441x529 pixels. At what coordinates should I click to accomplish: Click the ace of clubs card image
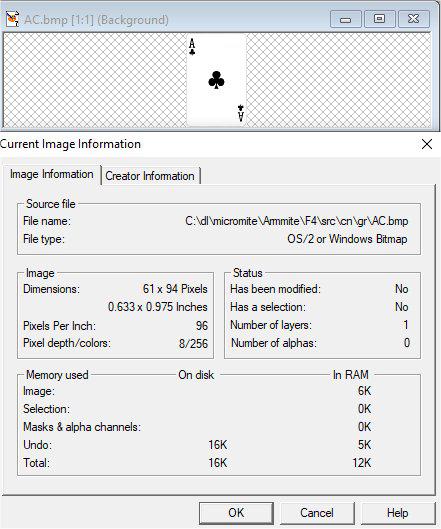pyautogui.click(x=217, y=80)
